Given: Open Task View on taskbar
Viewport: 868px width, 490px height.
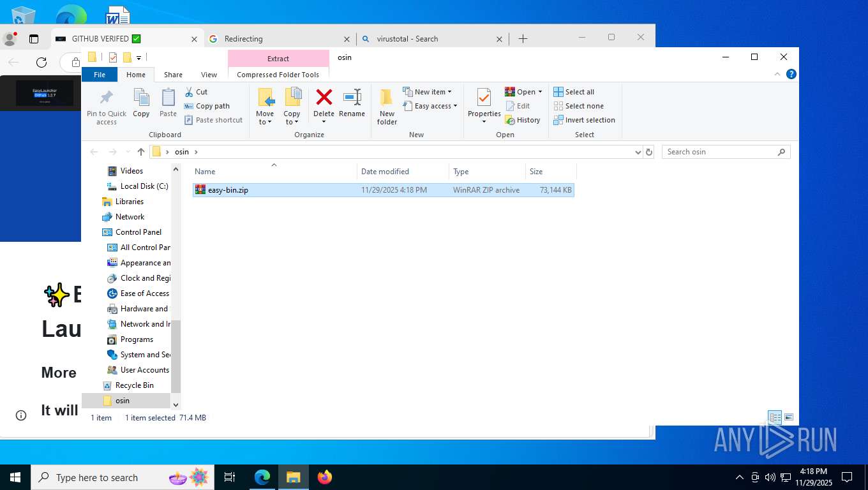Looking at the screenshot, I should point(230,477).
